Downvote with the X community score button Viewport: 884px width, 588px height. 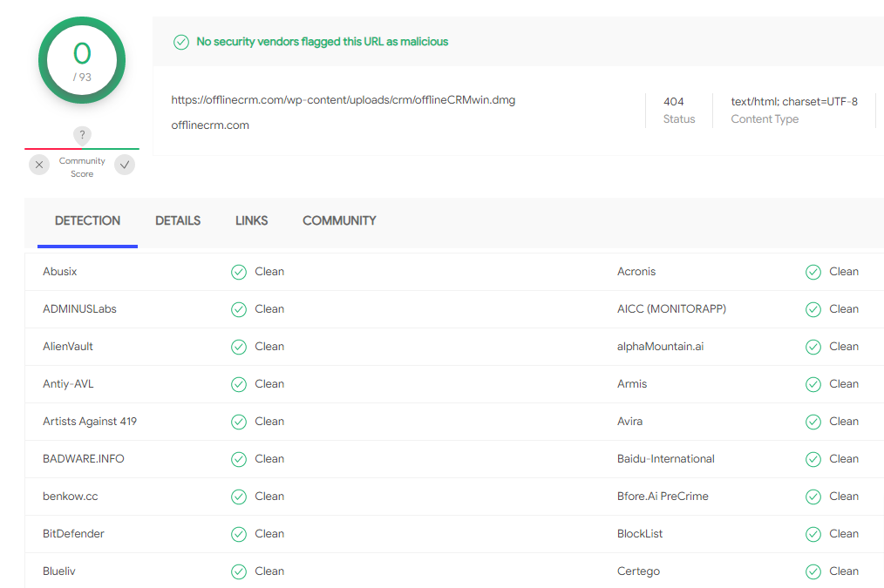(38, 164)
